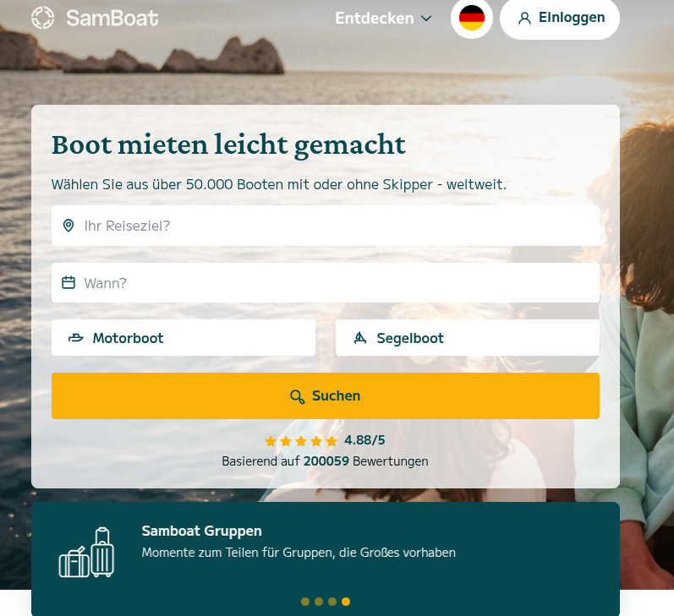Click the luggage suitcase icon in banner

tap(86, 553)
